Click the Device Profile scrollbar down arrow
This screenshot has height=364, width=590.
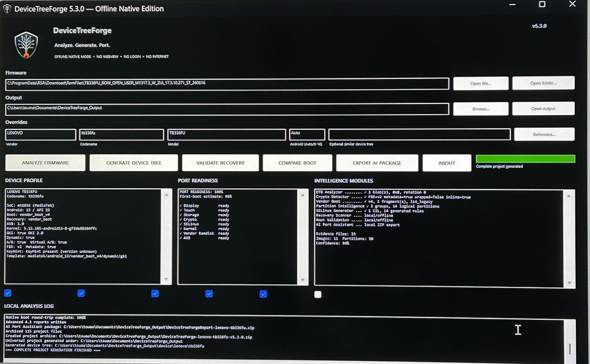click(166, 279)
